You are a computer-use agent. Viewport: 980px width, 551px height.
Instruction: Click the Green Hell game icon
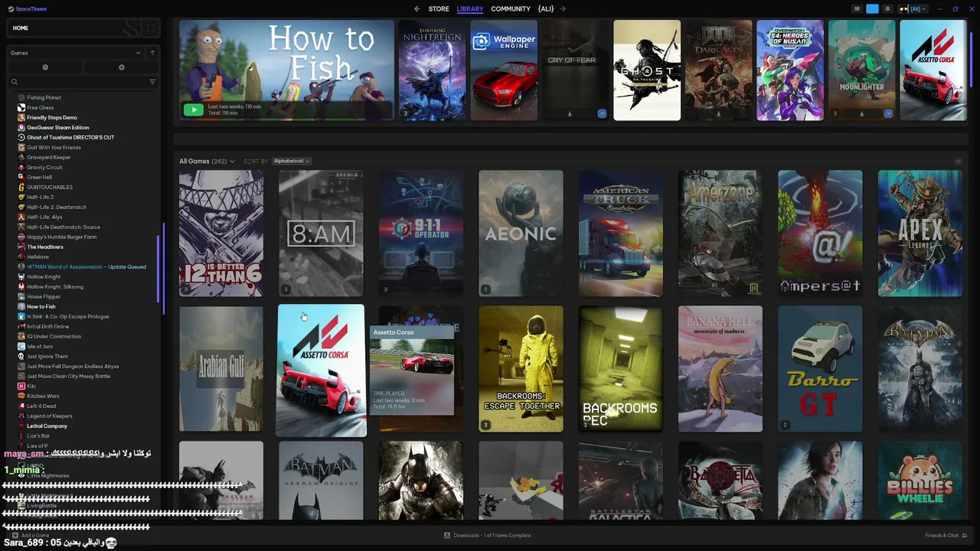tap(21, 178)
